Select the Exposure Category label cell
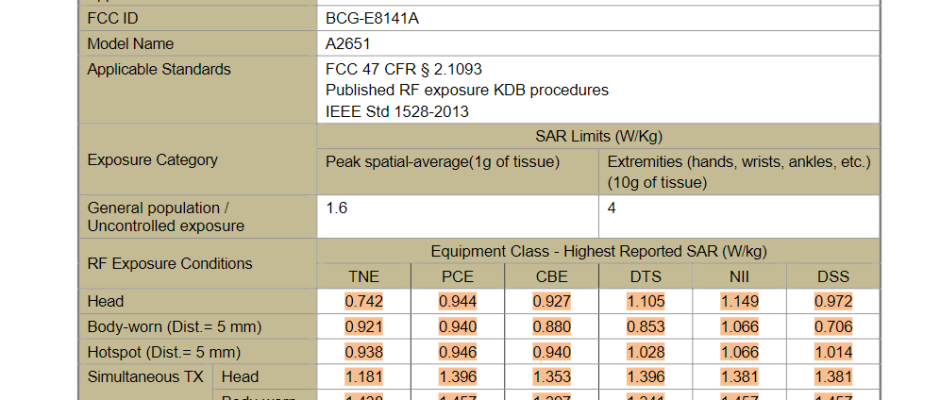 [152, 160]
